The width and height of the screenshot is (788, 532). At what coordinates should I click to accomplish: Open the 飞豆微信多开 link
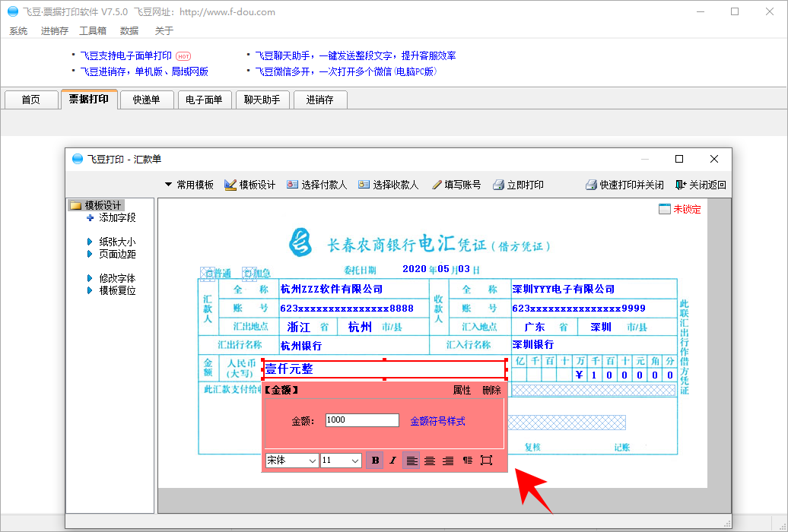(346, 72)
